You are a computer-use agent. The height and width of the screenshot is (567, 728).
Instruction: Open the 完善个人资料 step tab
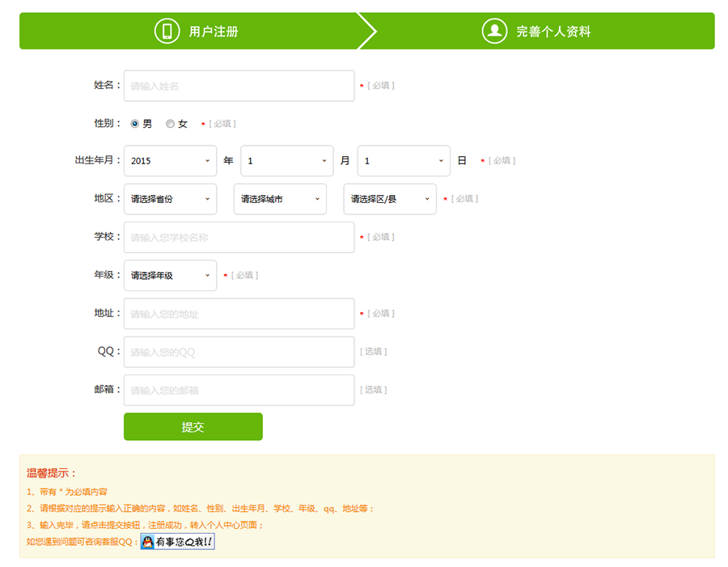click(x=537, y=31)
